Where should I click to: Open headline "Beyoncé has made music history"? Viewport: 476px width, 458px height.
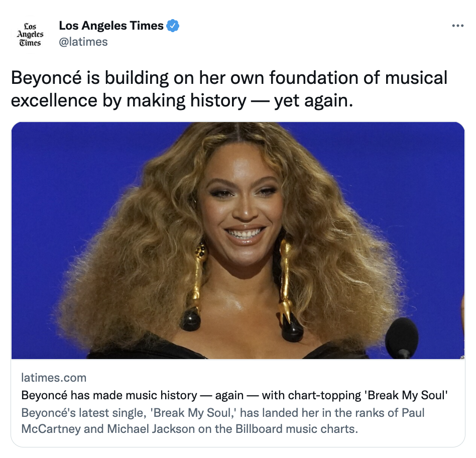(109, 395)
